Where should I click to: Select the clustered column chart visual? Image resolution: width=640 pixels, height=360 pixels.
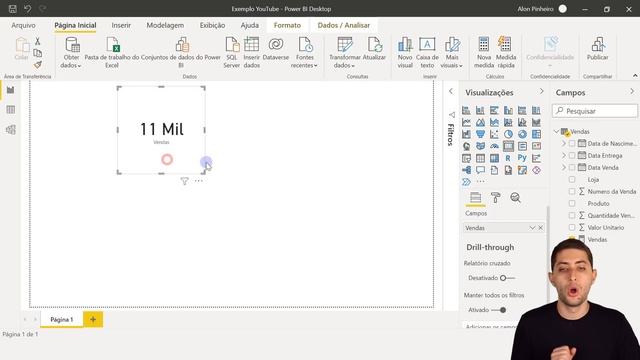(x=508, y=110)
